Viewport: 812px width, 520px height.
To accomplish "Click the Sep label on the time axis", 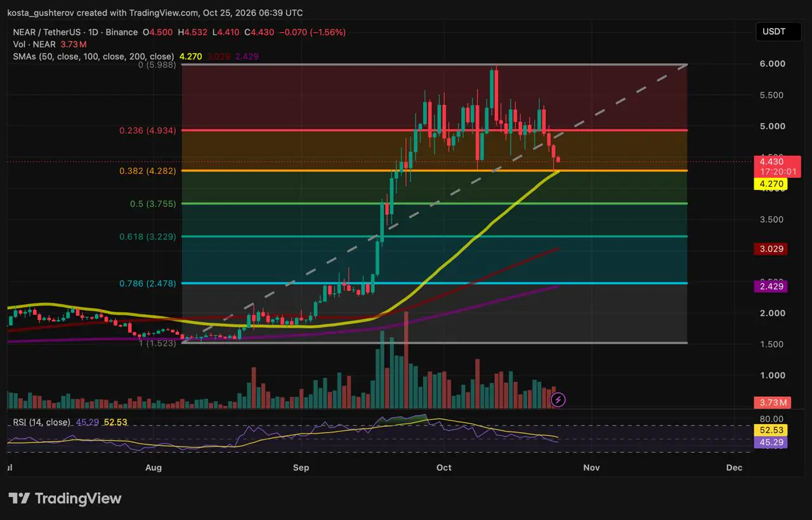I will 301,468.
